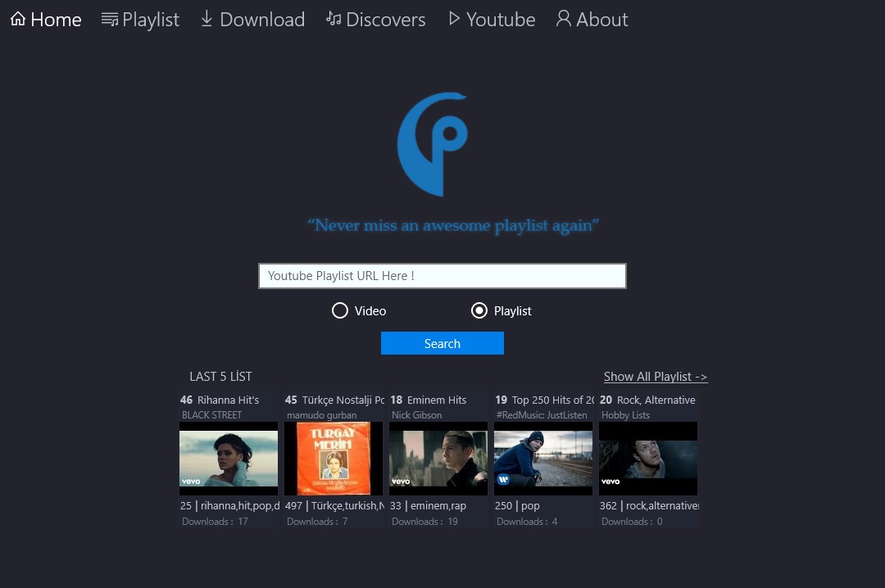Click the rock,alternative tags text

click(662, 505)
